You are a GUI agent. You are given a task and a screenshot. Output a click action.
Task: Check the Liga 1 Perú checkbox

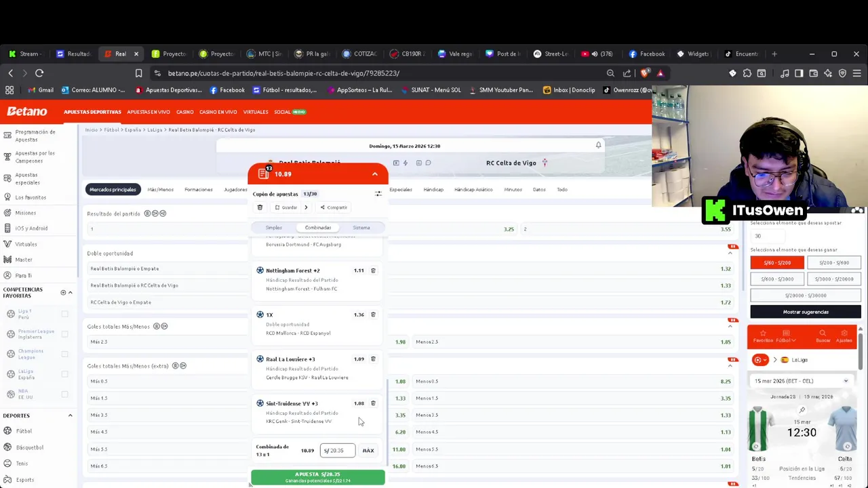65,314
